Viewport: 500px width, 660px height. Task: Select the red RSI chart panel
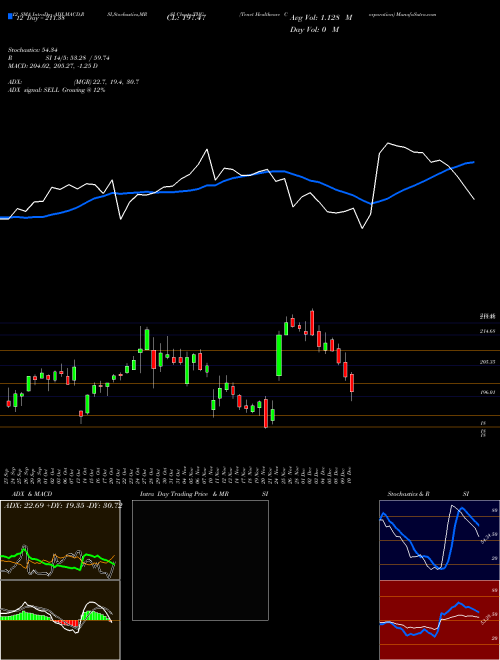[x=439, y=620]
